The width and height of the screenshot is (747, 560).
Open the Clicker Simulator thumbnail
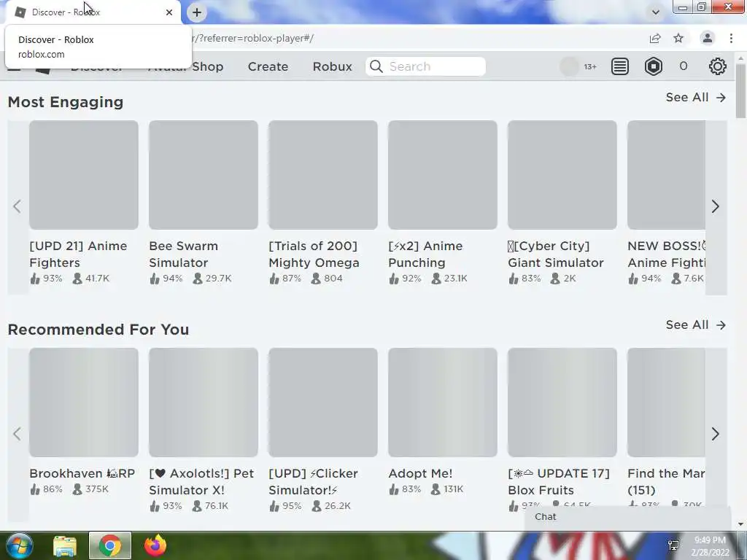pos(323,402)
